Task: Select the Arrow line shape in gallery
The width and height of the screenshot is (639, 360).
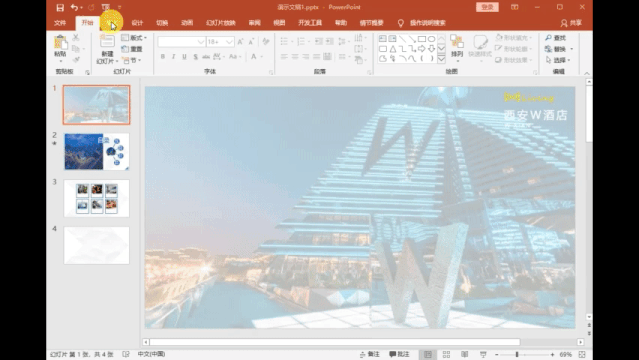Action: (x=412, y=39)
